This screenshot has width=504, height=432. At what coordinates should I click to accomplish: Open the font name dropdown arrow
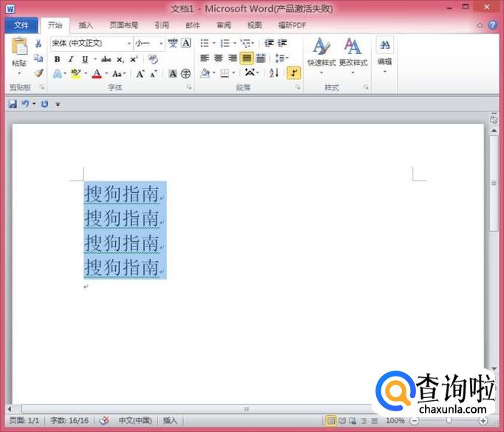pyautogui.click(x=129, y=44)
